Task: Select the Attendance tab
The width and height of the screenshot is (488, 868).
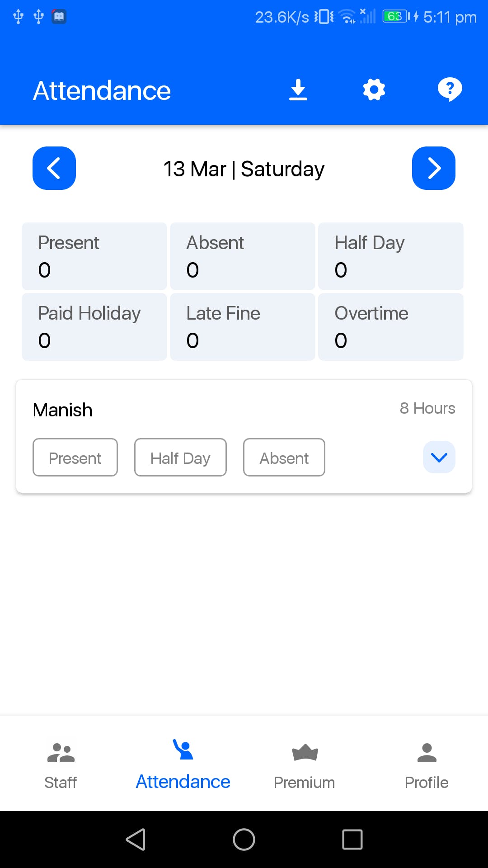Action: (183, 765)
